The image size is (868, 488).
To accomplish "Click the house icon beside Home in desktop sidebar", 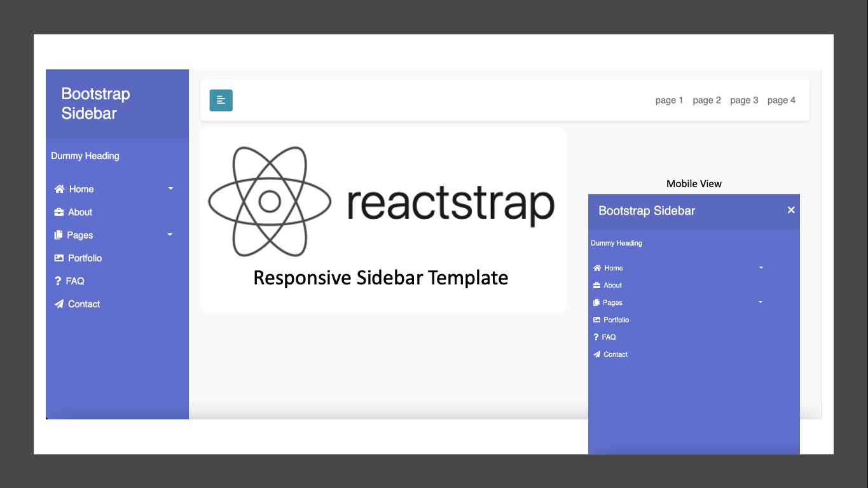I will pyautogui.click(x=60, y=189).
